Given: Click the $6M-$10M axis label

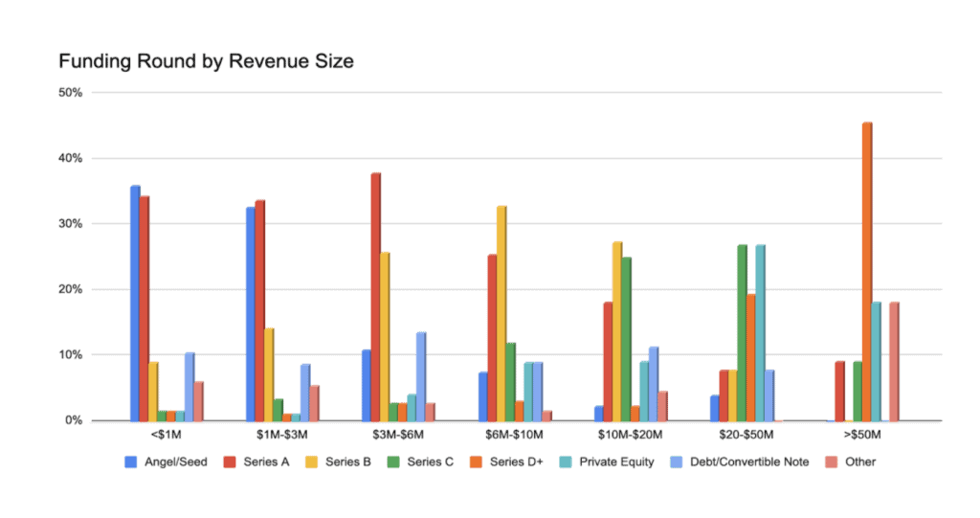Looking at the screenshot, I should 514,434.
